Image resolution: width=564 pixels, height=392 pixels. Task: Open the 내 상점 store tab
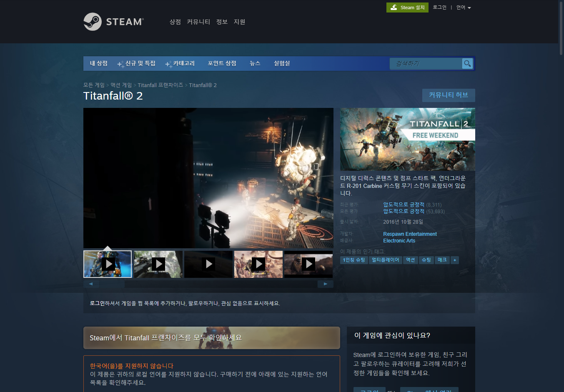tap(99, 63)
